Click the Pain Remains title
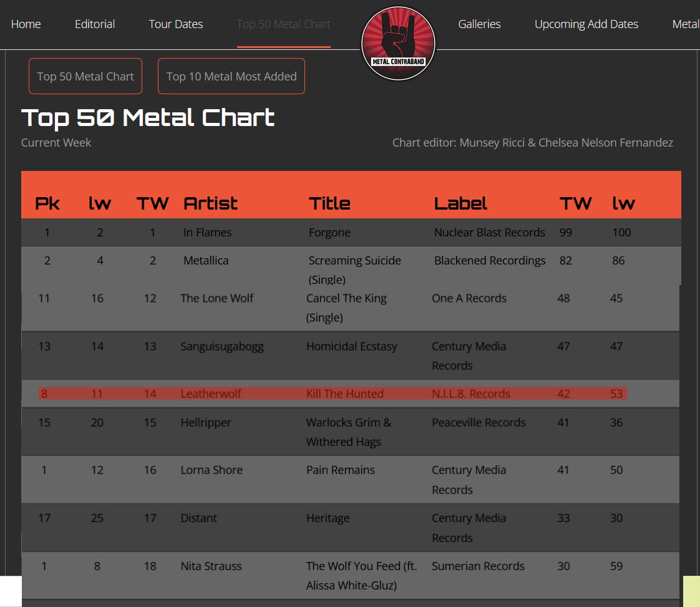This screenshot has height=607, width=700. click(340, 470)
